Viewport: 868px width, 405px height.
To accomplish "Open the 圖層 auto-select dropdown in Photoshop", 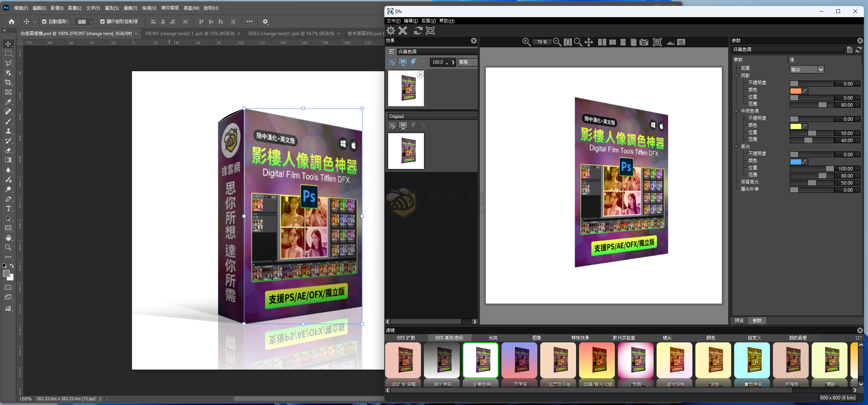I will pyautogui.click(x=84, y=22).
